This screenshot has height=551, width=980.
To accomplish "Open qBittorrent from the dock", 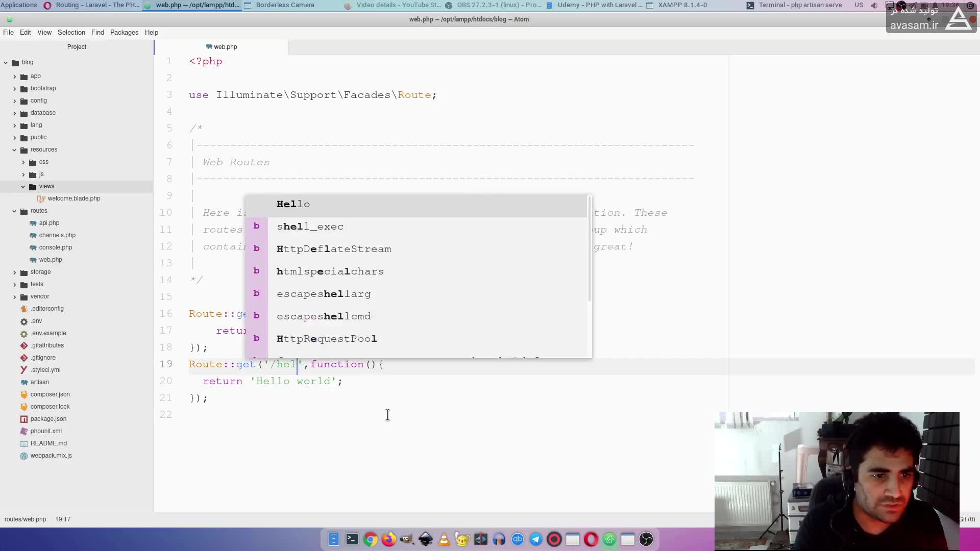I will [518, 539].
